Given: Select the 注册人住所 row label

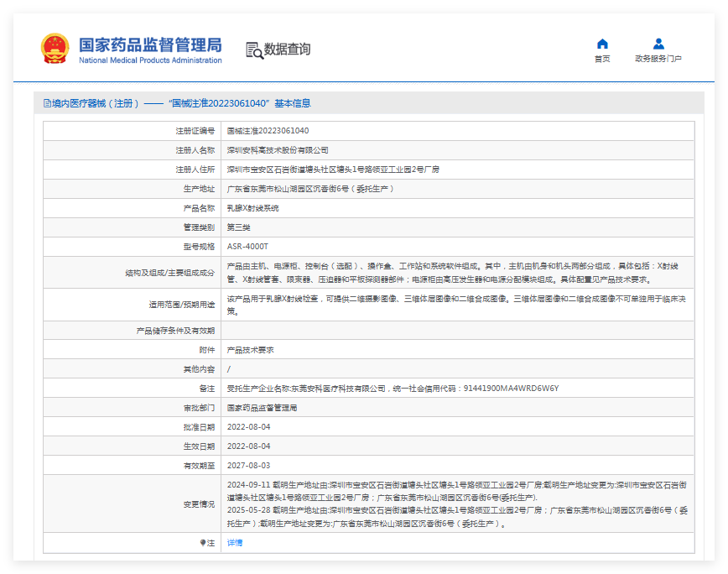Looking at the screenshot, I should click(195, 170).
